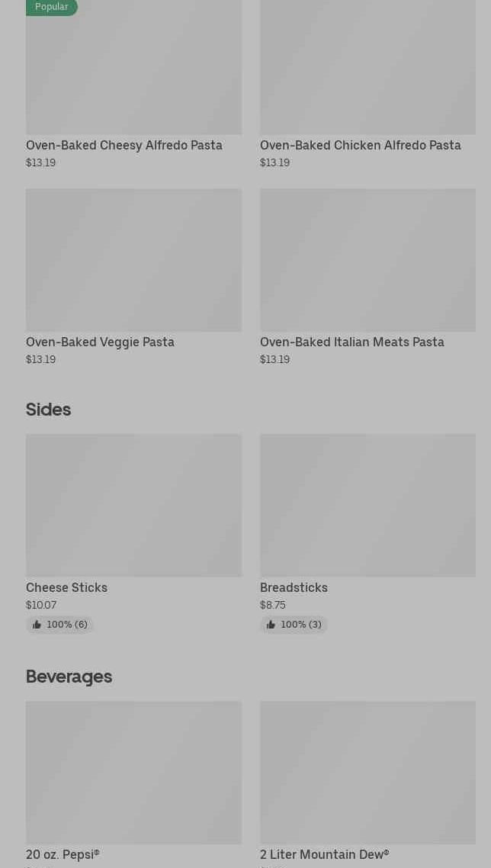Choose the 2 Liter Mountain Dew image
The width and height of the screenshot is (491, 868).
pos(367,772)
